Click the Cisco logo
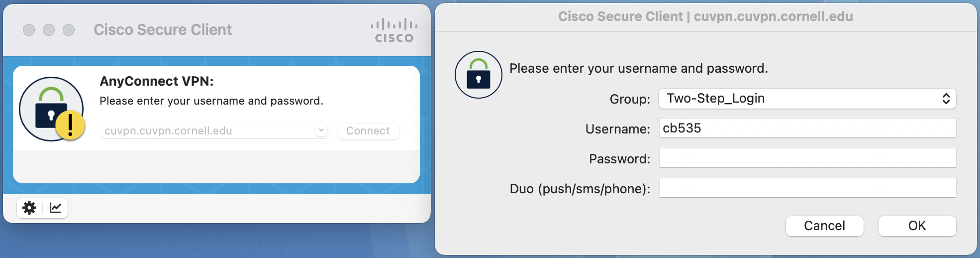The height and width of the screenshot is (258, 980). (394, 30)
